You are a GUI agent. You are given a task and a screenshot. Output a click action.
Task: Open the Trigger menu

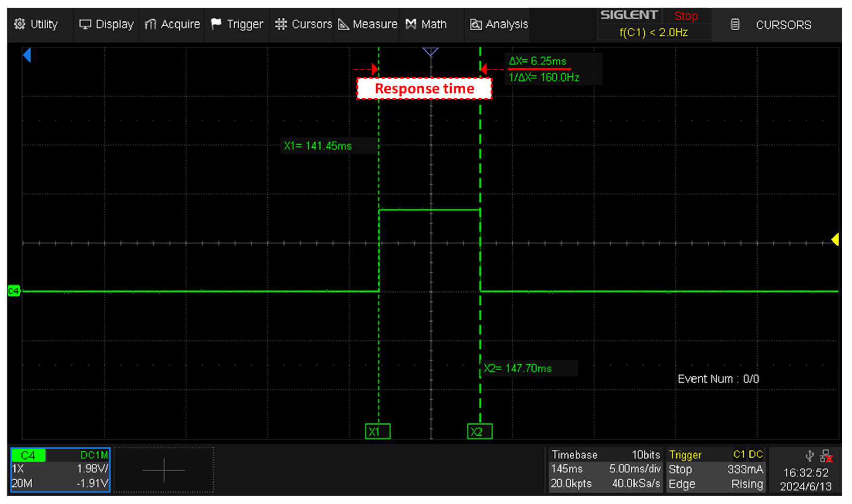[x=244, y=24]
